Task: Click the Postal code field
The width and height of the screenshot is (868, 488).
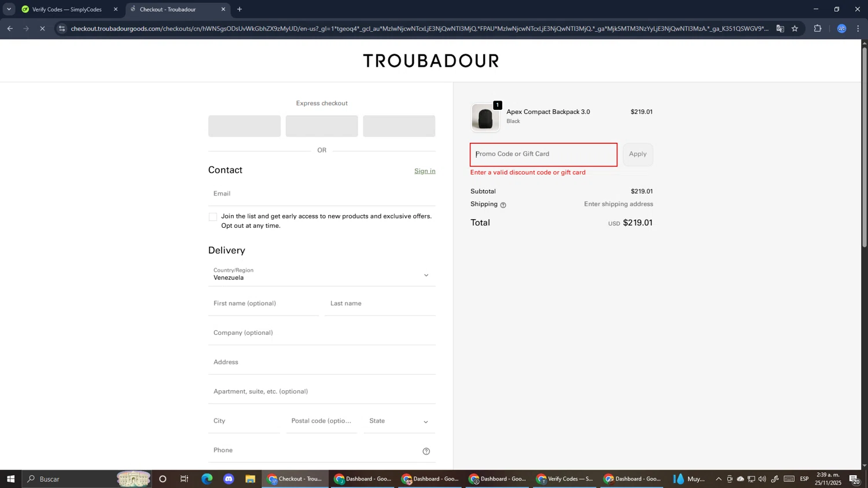Action: point(322,421)
